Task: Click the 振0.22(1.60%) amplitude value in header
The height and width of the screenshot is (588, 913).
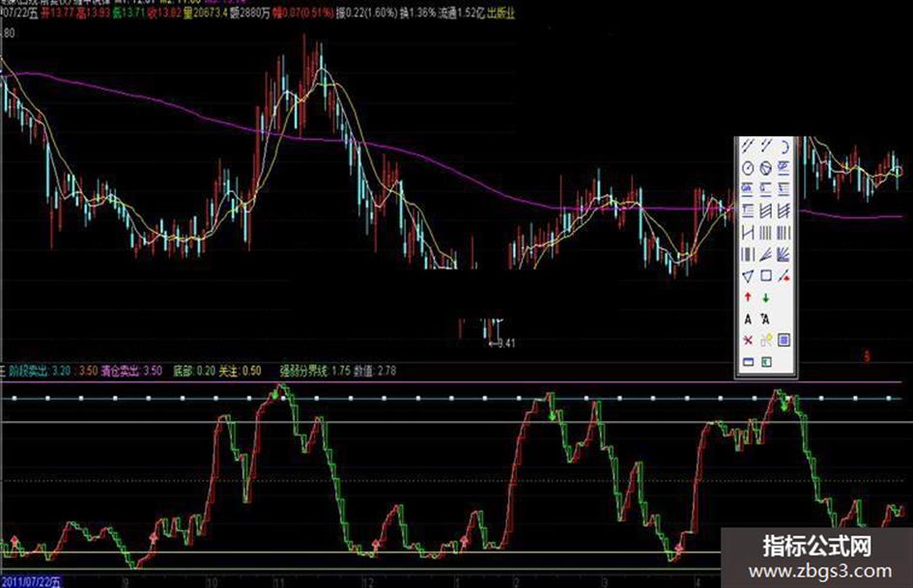Action: click(x=367, y=13)
